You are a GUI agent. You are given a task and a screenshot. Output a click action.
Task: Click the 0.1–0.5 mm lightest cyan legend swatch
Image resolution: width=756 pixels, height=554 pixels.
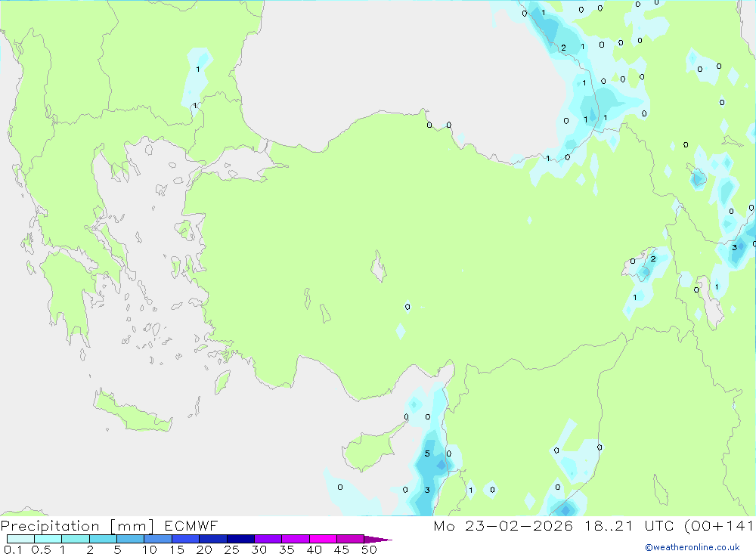click(x=20, y=539)
